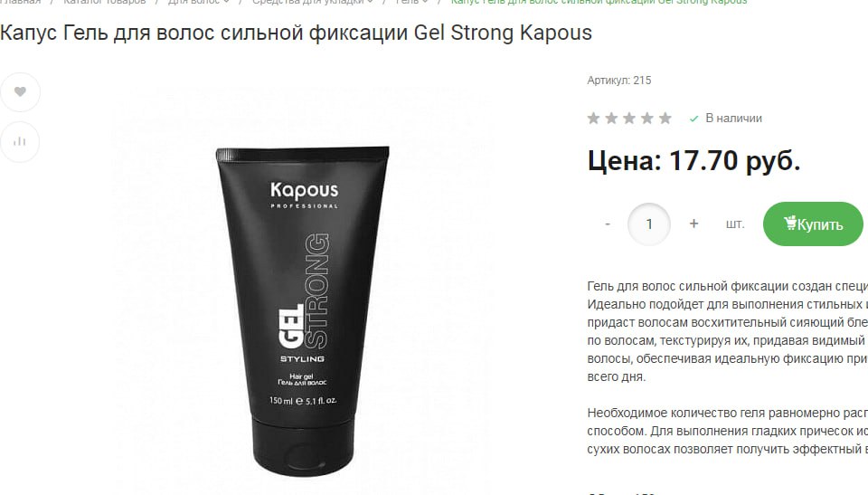The width and height of the screenshot is (868, 495).
Task: Go to Каталог товаров breadcrumb
Action: [105, 2]
